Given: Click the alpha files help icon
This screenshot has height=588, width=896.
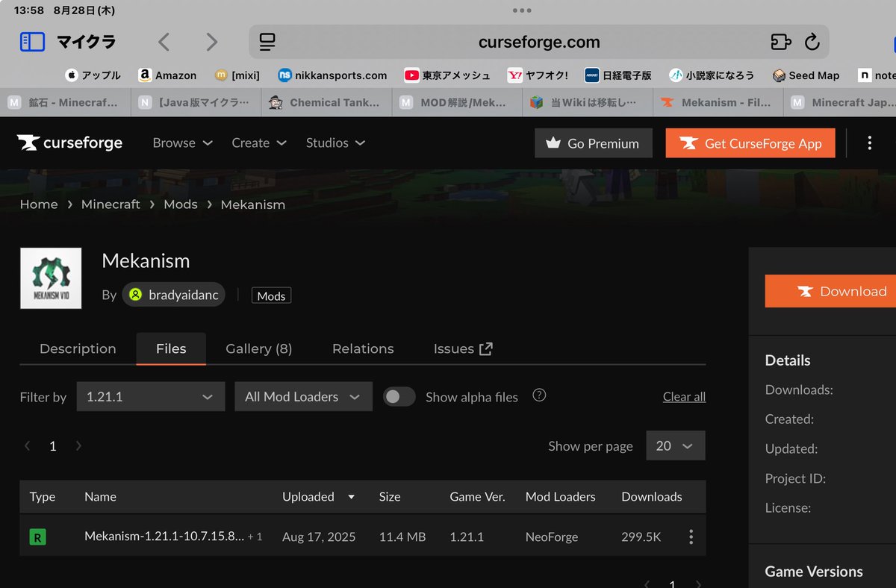Looking at the screenshot, I should pos(539,395).
